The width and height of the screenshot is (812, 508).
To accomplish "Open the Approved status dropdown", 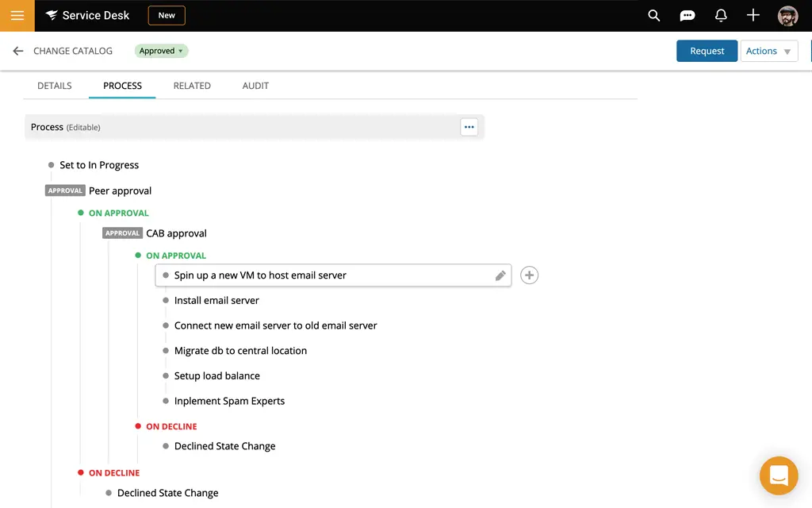I will tap(161, 50).
